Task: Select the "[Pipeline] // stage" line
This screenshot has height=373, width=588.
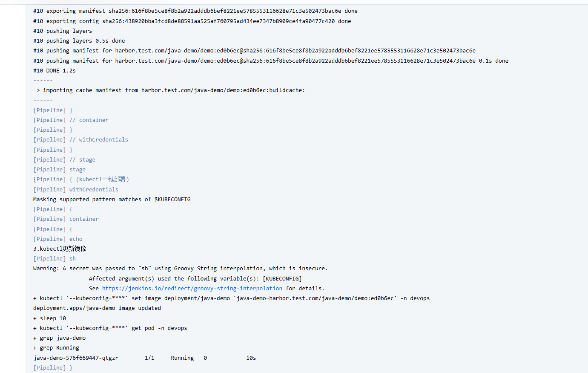Action: tap(64, 160)
